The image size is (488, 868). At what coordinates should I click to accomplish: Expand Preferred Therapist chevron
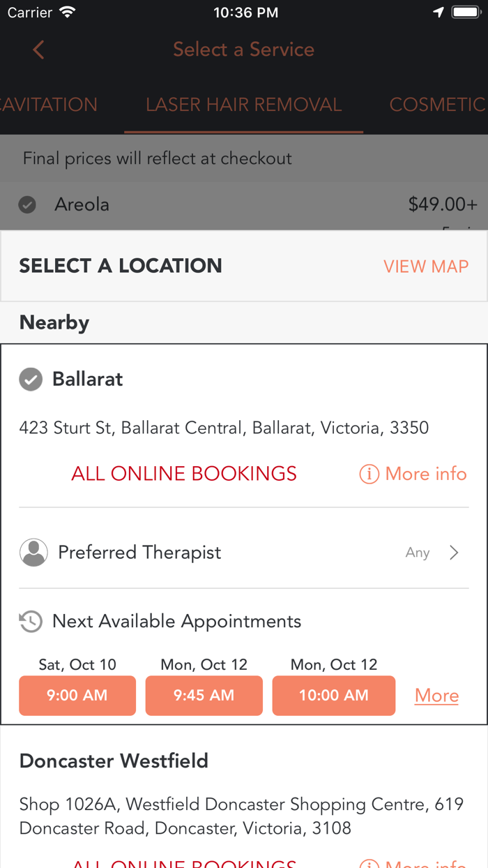pos(455,553)
